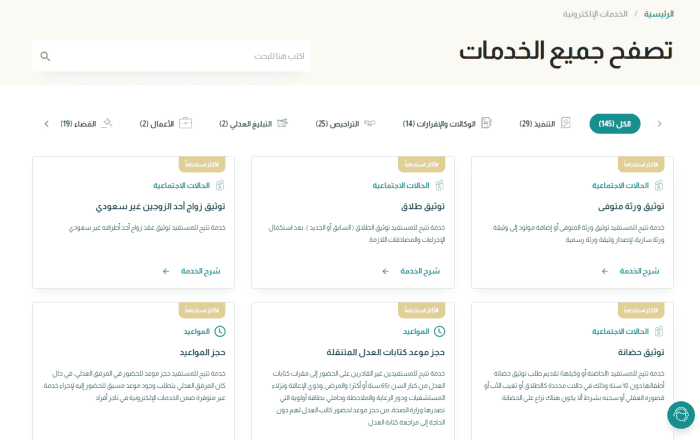This screenshot has width=700, height=440.
Task: Show next categories using the left chevron
Action: pos(46,124)
